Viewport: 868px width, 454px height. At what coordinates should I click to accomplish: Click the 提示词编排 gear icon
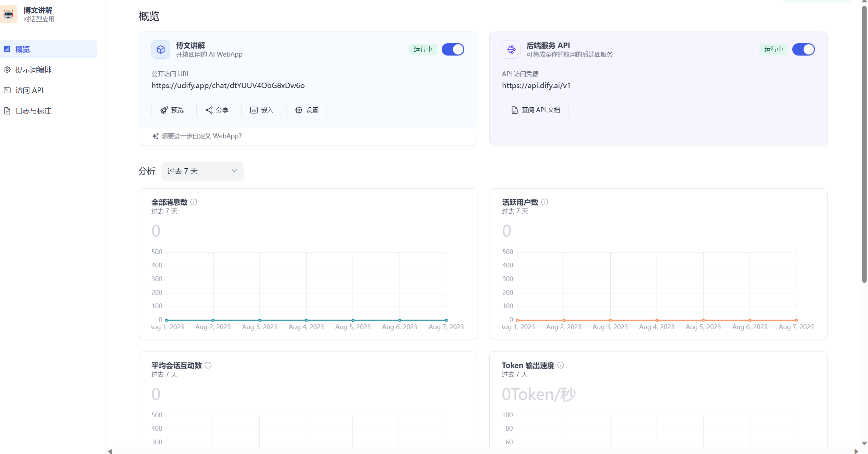point(7,70)
